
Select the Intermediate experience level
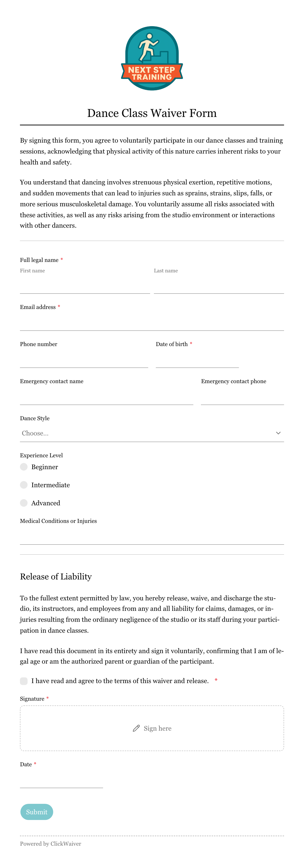click(x=24, y=485)
